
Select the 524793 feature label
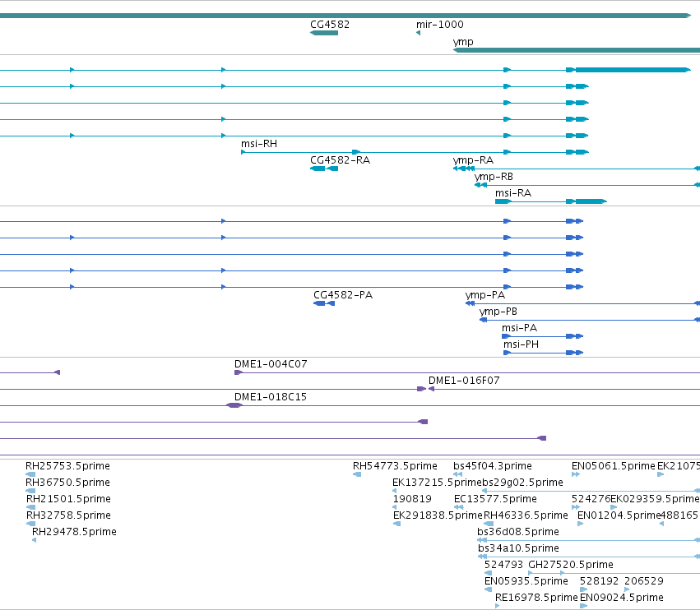point(503,565)
